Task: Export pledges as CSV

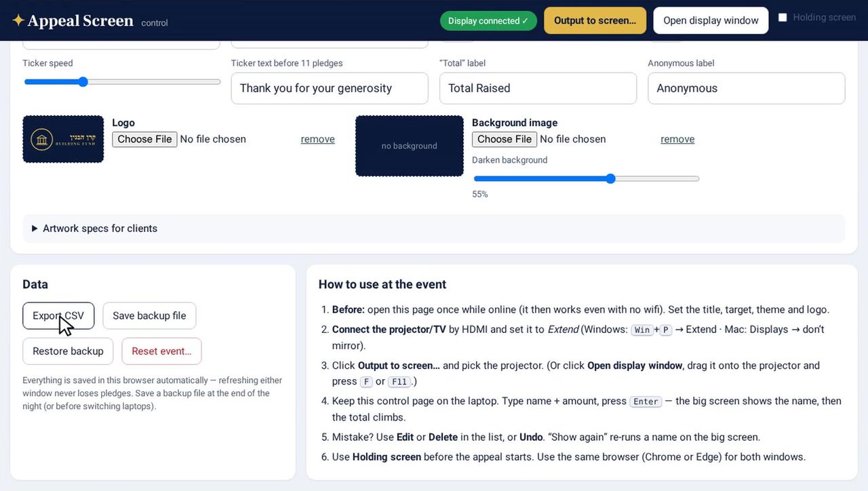Action: [58, 316]
